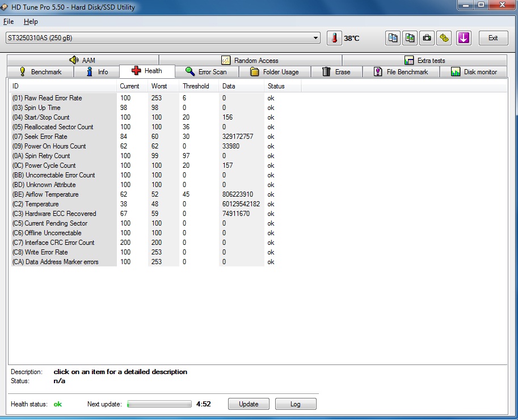Click the ID column header
The height and width of the screenshot is (420, 518).
point(62,86)
